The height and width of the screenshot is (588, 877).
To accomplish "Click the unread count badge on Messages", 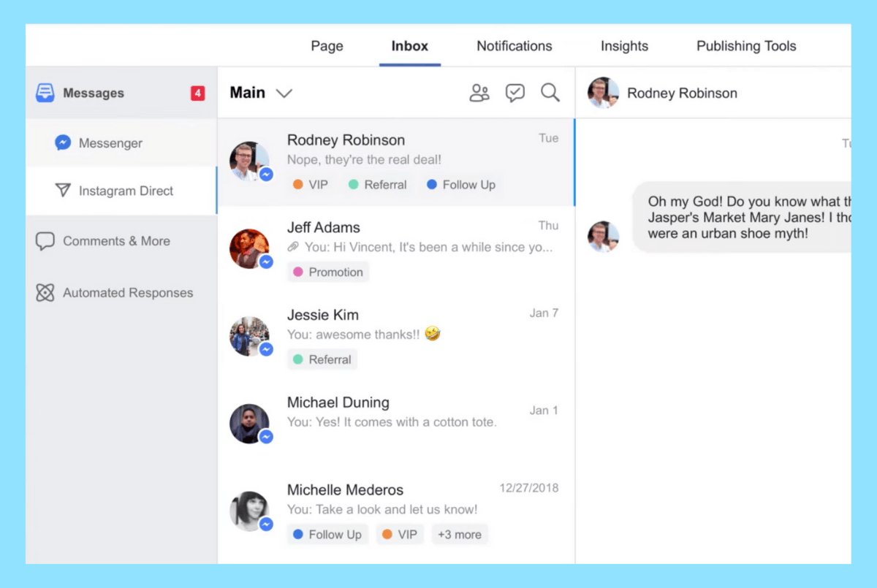I will [197, 93].
